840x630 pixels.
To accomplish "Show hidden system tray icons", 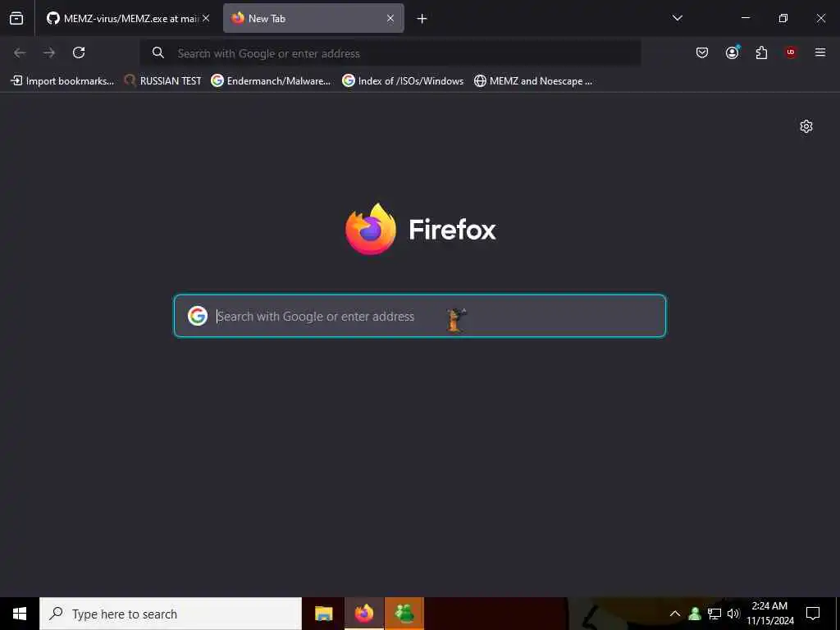I will point(675,614).
